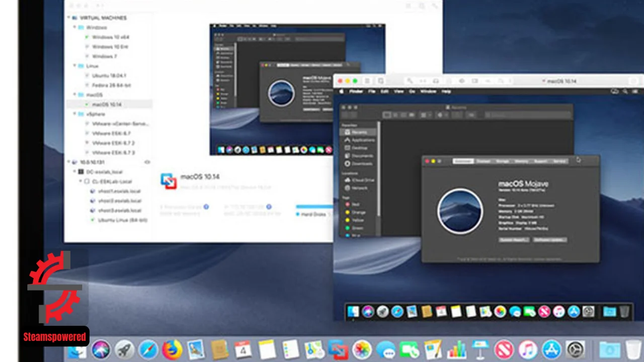Click System Report button in About This Mac

click(x=514, y=240)
